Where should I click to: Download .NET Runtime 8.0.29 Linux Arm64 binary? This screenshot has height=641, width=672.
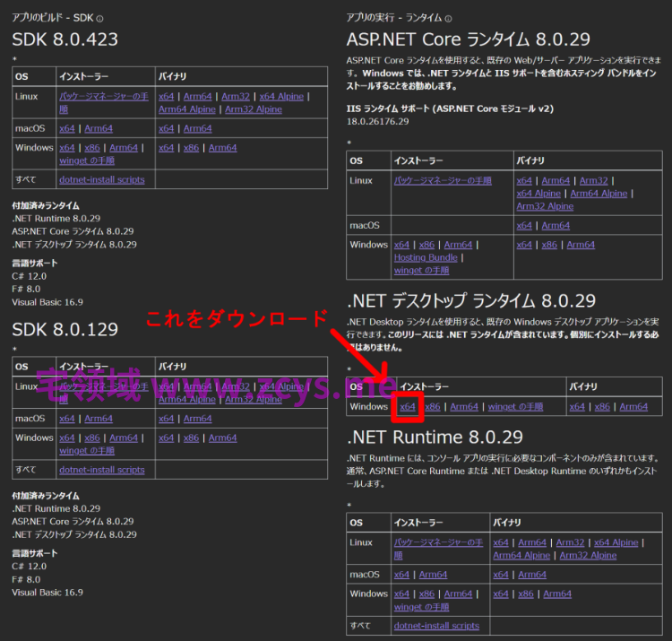(x=532, y=542)
